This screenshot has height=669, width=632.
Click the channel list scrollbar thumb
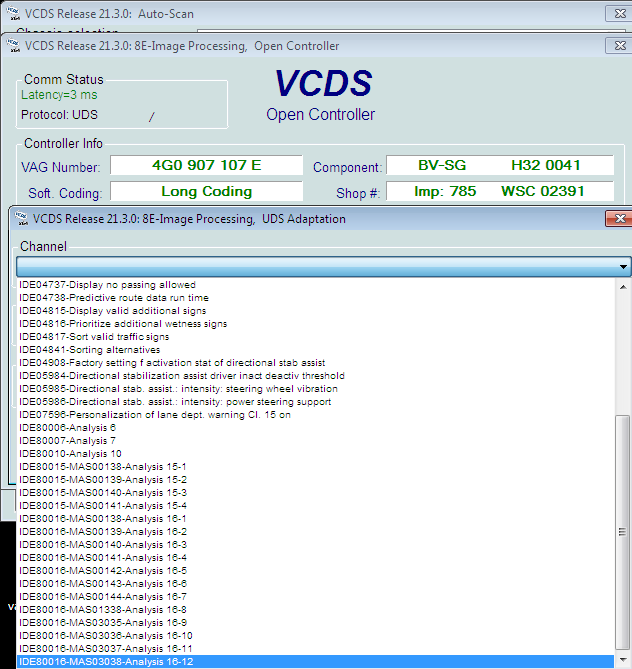pyautogui.click(x=623, y=532)
